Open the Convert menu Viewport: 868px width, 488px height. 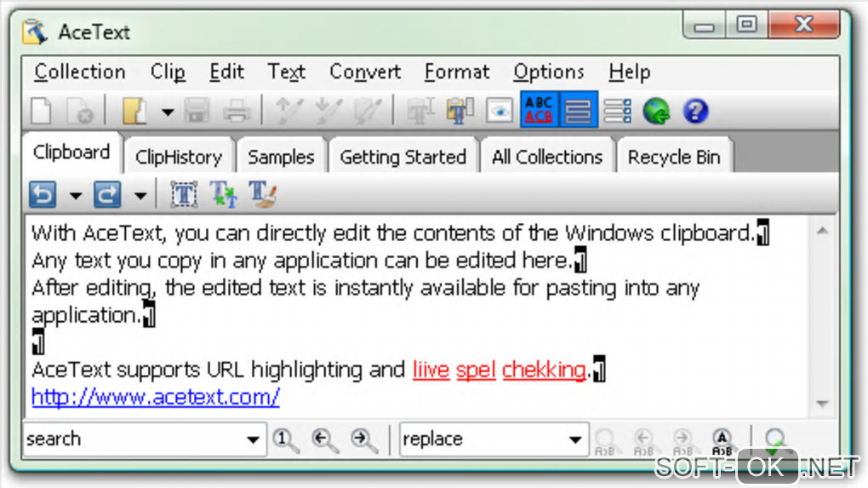coord(365,72)
